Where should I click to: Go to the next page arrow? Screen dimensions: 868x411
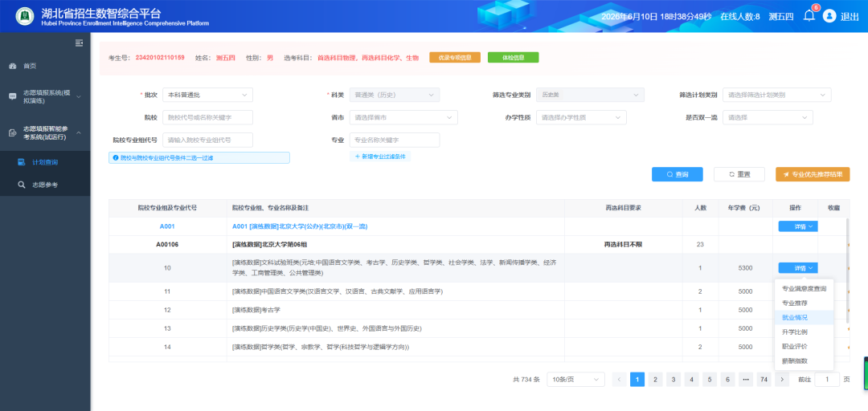click(x=782, y=380)
